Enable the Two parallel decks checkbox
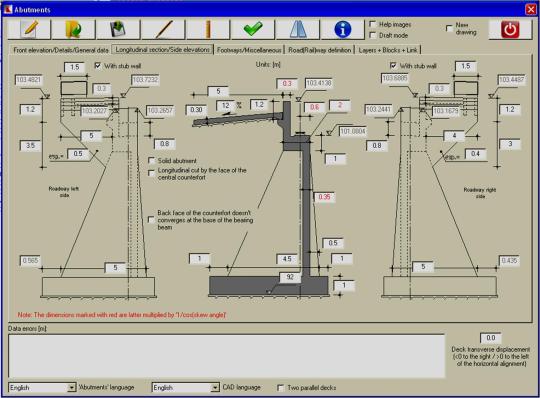 point(280,388)
